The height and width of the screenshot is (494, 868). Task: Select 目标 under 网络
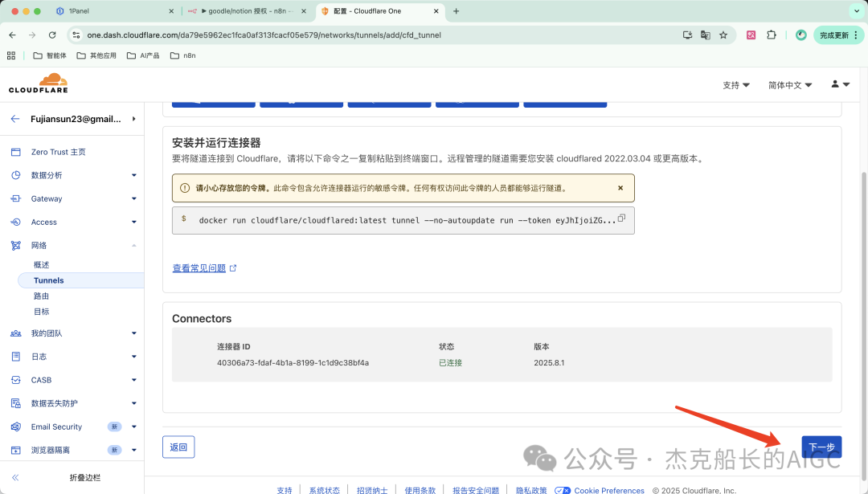tap(42, 312)
